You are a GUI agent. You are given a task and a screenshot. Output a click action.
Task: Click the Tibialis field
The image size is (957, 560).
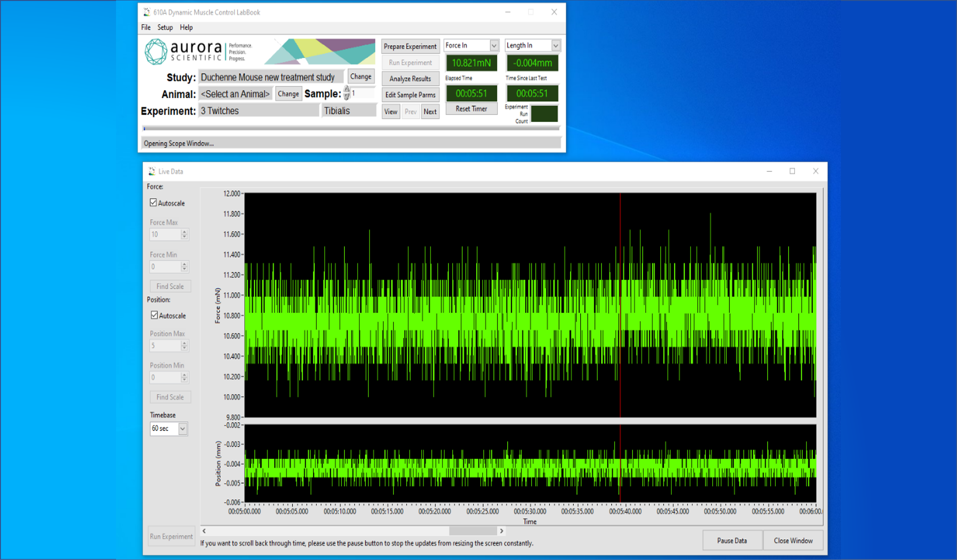(x=350, y=111)
